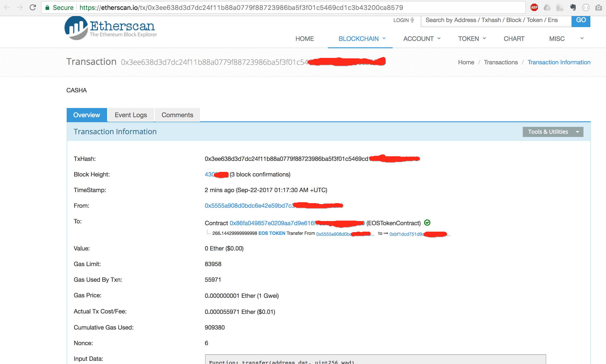
Task: Click the CASHA label
Action: 76,90
